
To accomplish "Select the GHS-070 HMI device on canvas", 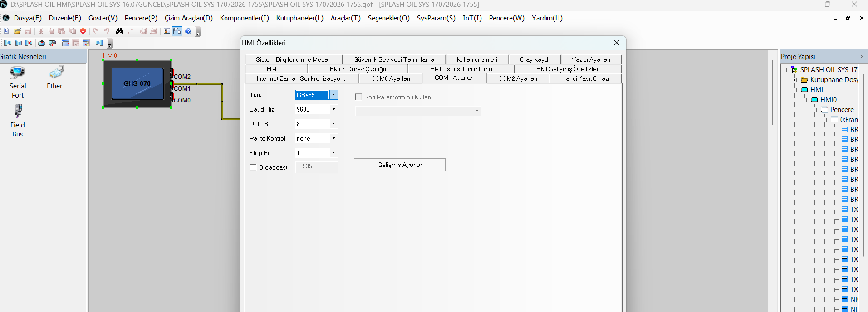I will click(x=137, y=83).
